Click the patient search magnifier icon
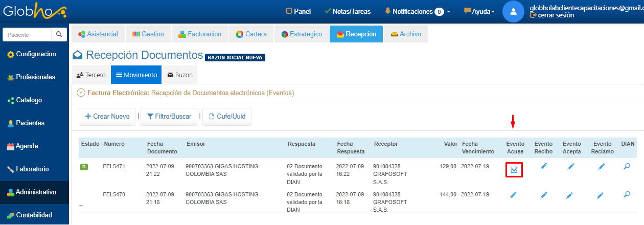The image size is (644, 225). click(59, 35)
